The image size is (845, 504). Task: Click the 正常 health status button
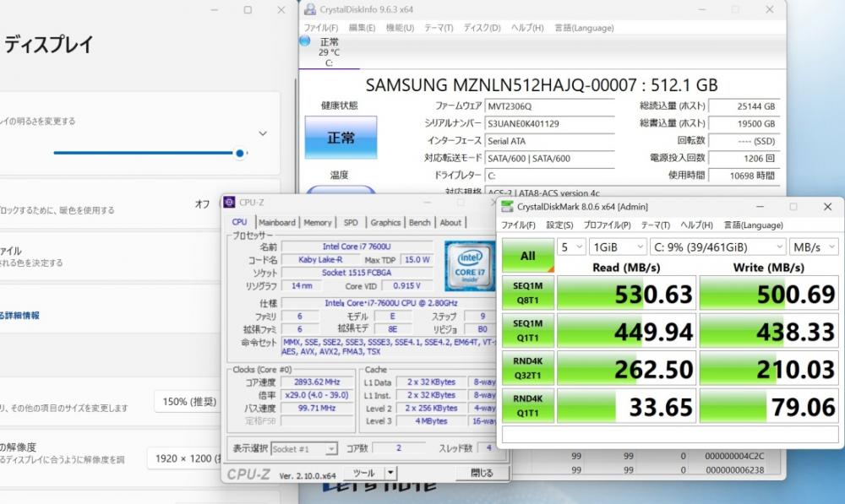(341, 138)
